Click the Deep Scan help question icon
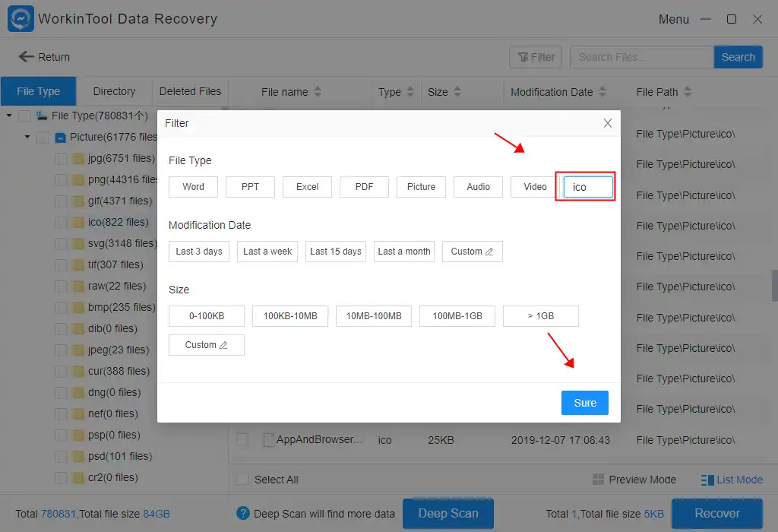This screenshot has width=778, height=532. click(243, 513)
